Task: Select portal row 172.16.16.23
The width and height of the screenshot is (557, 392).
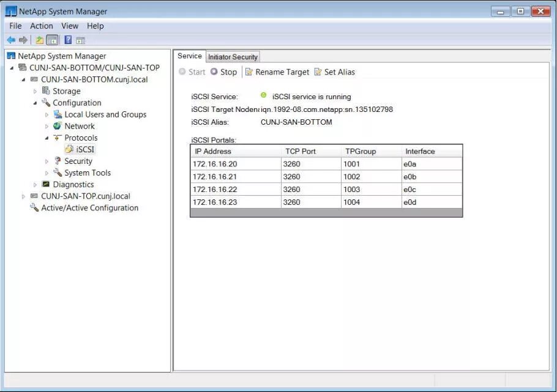Action: coord(326,202)
